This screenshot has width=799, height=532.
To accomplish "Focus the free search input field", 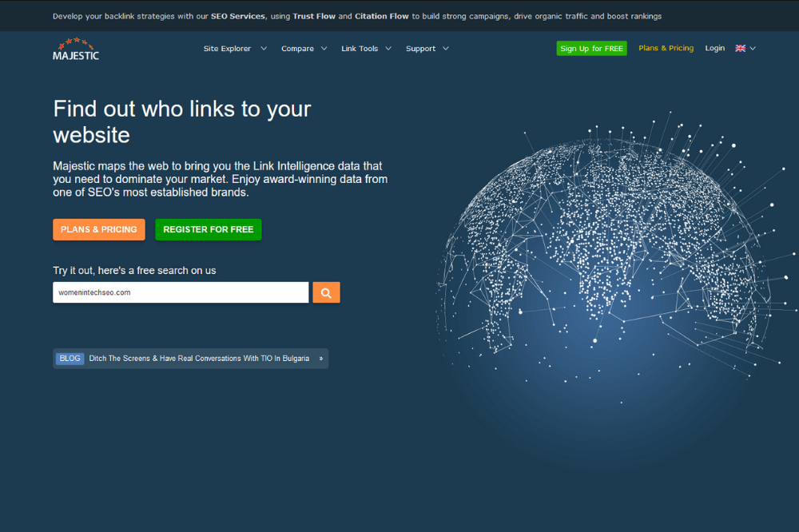I will pos(181,292).
